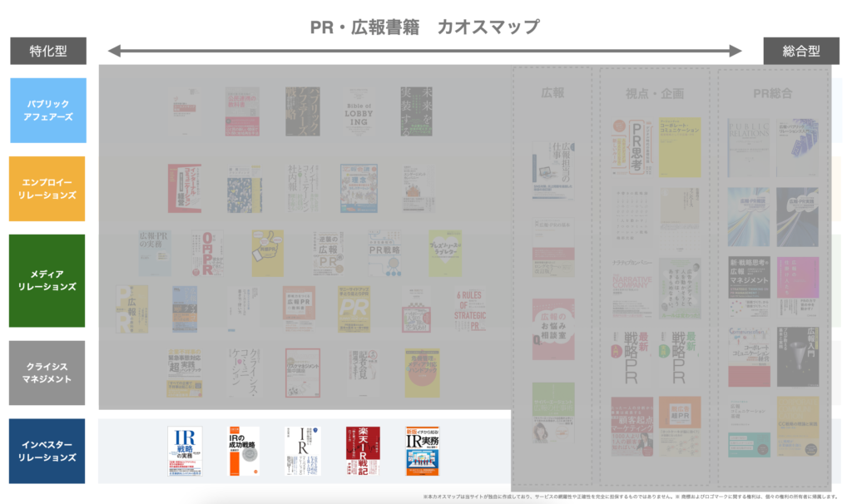Open the 記者会見 book cover
The height and width of the screenshot is (504, 852).
[x=363, y=373]
